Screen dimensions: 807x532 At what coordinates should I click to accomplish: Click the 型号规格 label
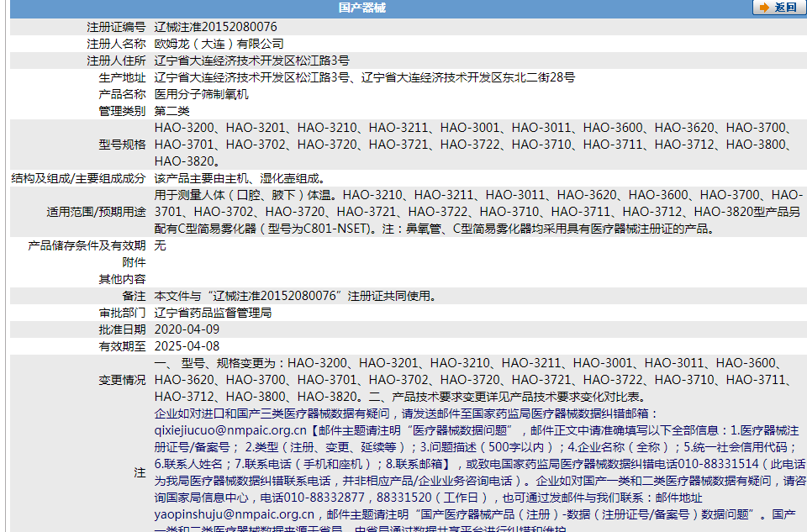pos(123,145)
